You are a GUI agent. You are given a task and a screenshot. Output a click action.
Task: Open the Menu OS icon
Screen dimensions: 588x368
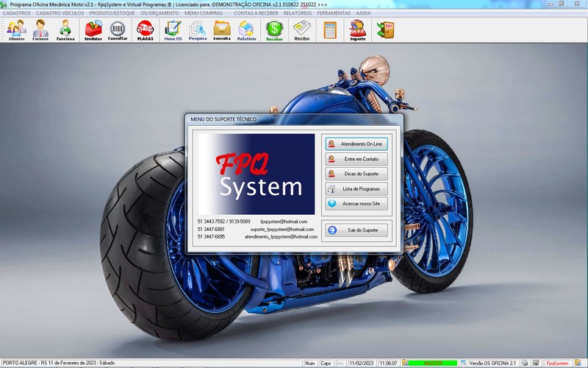[173, 30]
